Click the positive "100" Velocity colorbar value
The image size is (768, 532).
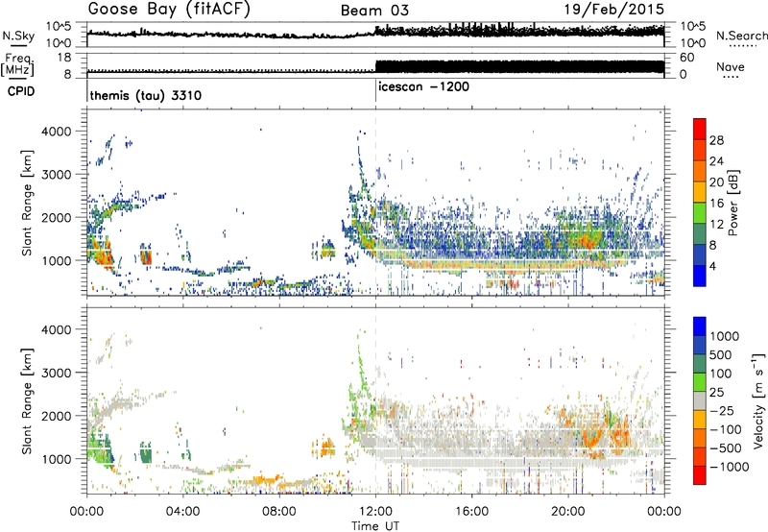[x=721, y=374]
